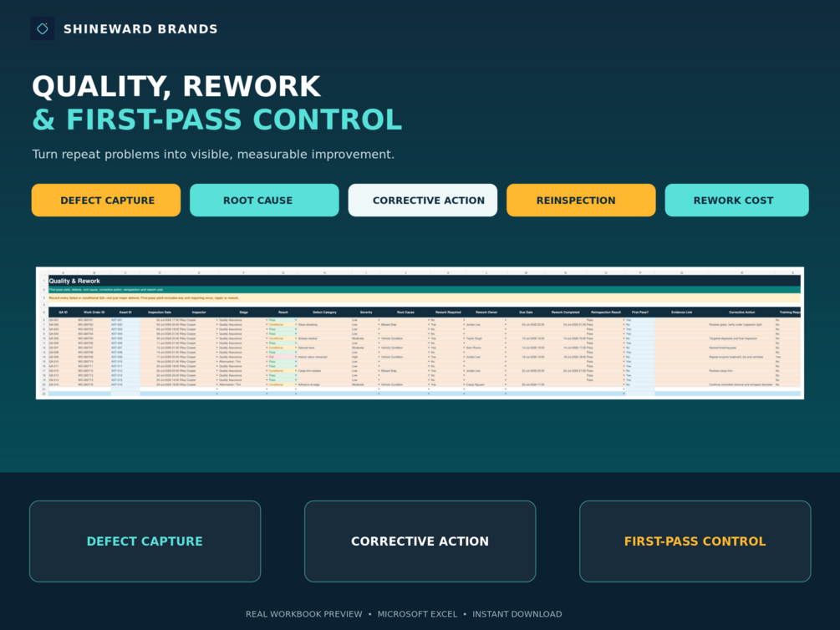The width and height of the screenshot is (840, 630).
Task: Click the "First Pass?" column header
Action: (640, 312)
